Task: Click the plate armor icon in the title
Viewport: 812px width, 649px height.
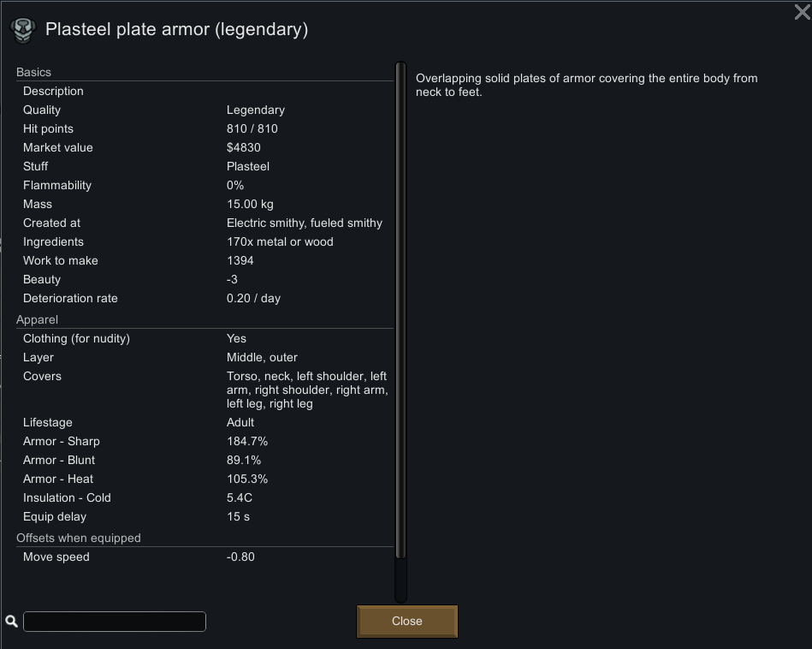Action: tap(23, 30)
